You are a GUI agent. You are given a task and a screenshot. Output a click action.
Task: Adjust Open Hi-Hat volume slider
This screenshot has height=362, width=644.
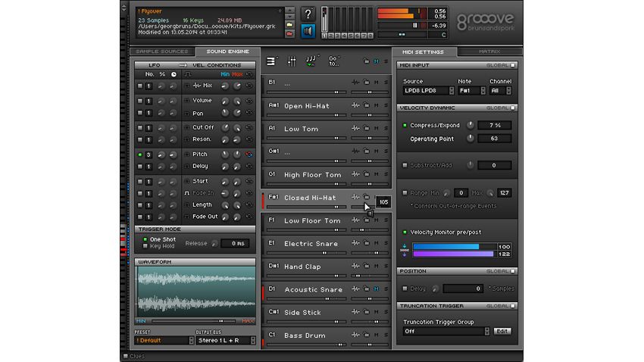pyautogui.click(x=307, y=115)
